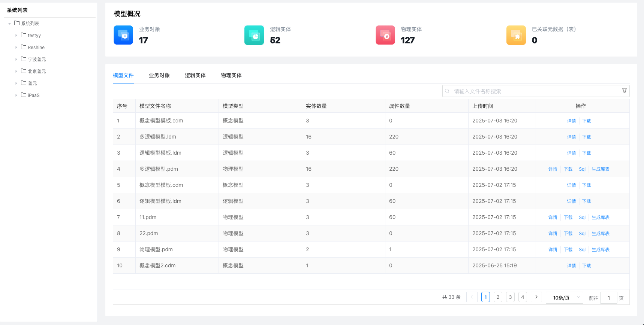This screenshot has width=644, height=325.
Task: Open 详情 for 多逻辑模型.ldm row
Action: point(571,137)
